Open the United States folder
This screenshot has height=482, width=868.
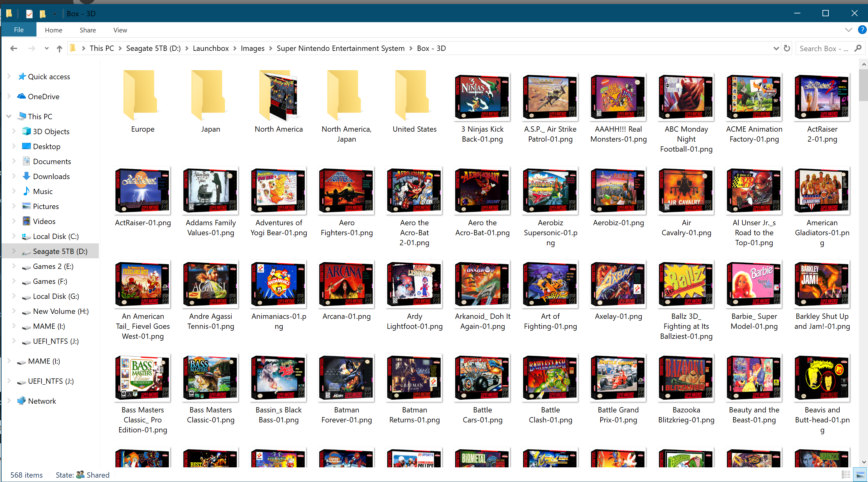[x=415, y=96]
